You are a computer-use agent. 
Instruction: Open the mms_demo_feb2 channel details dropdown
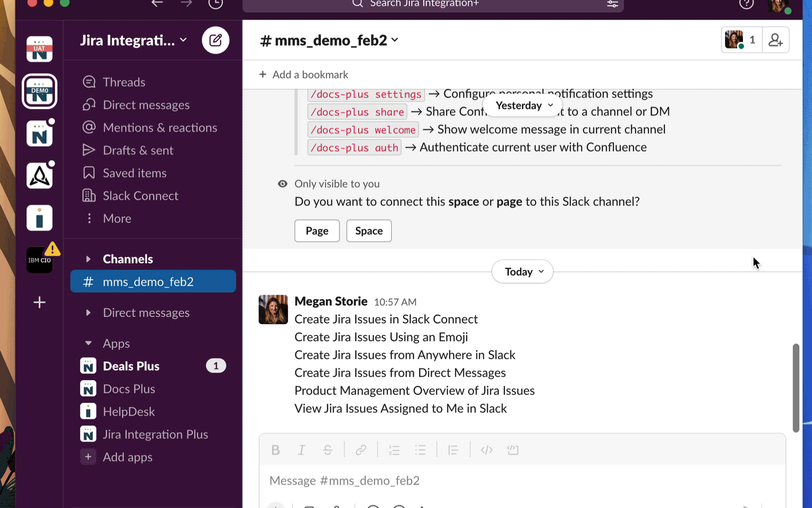pyautogui.click(x=329, y=40)
